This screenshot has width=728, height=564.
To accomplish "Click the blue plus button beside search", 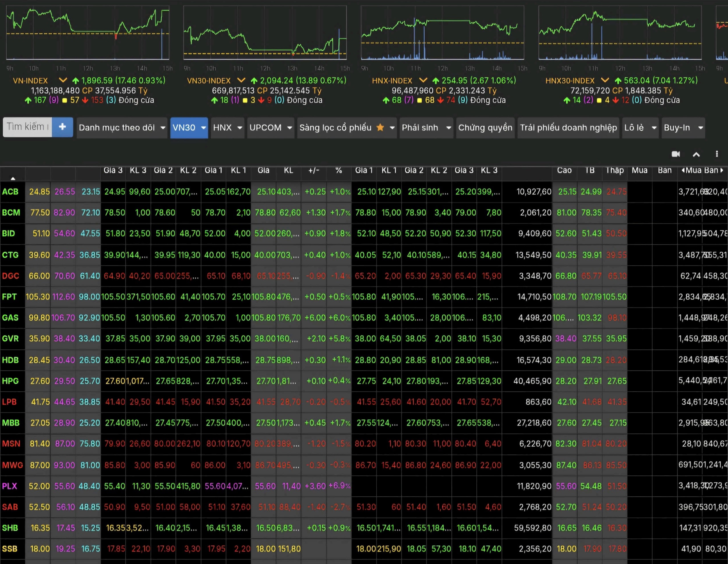I will tap(62, 127).
